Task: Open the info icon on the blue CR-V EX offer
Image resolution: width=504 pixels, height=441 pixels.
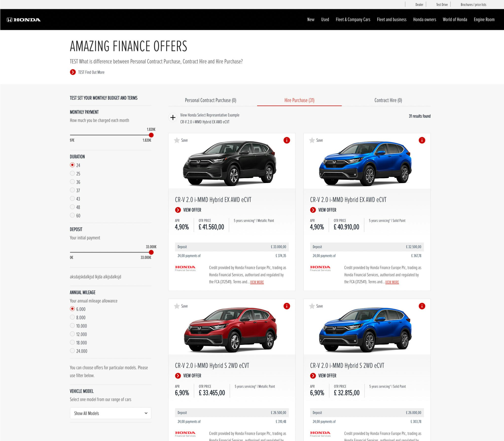Action: coord(422,140)
